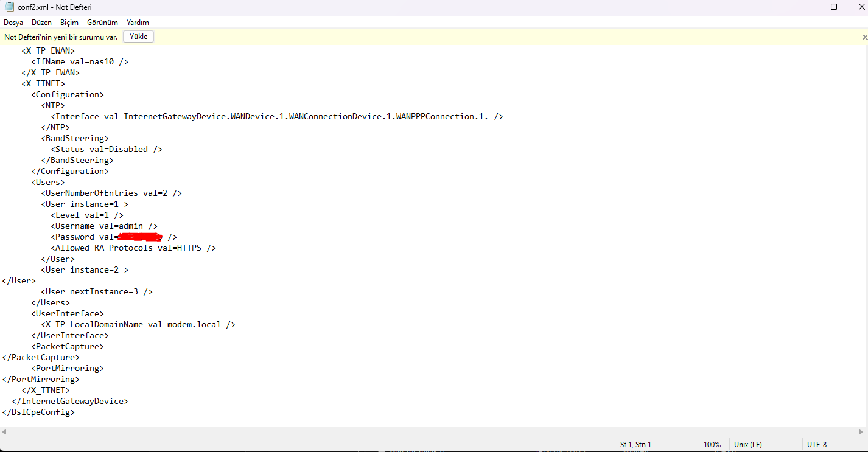The height and width of the screenshot is (452, 868).
Task: Open the Yardım menu
Action: (x=138, y=23)
